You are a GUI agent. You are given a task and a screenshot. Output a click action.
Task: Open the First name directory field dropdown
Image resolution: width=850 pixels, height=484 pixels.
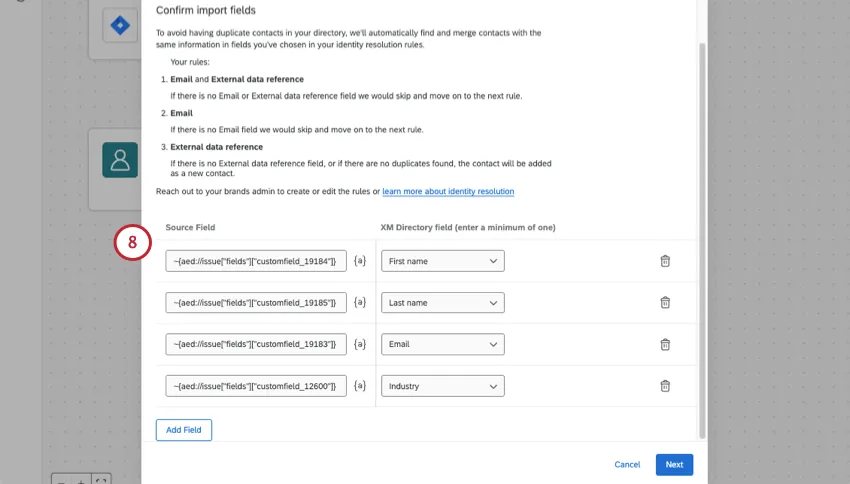442,261
